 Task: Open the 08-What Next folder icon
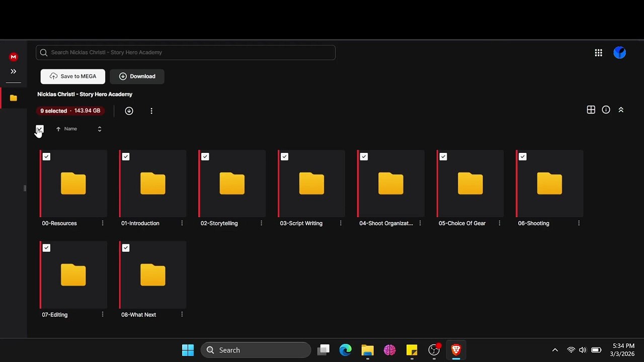pyautogui.click(x=153, y=275)
